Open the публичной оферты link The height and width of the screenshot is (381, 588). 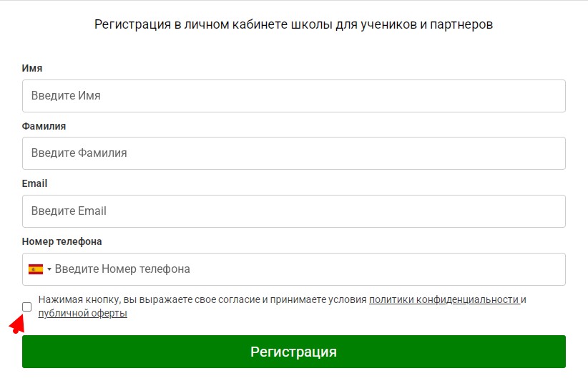tap(83, 313)
